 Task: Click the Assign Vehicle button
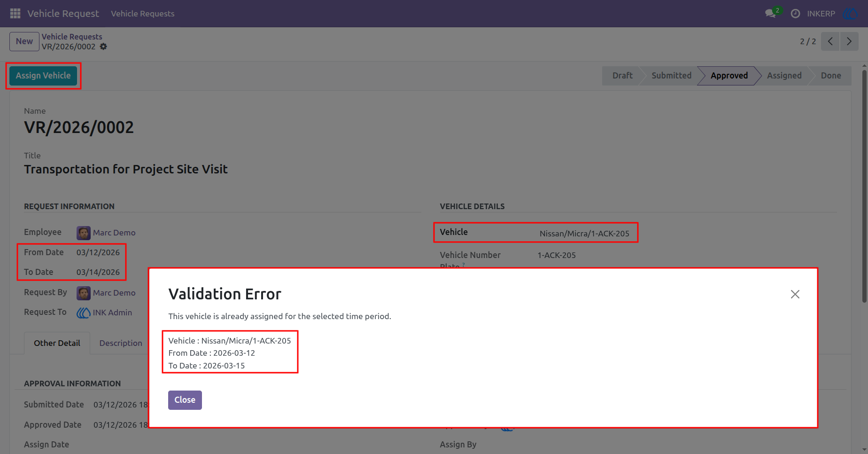tap(43, 76)
